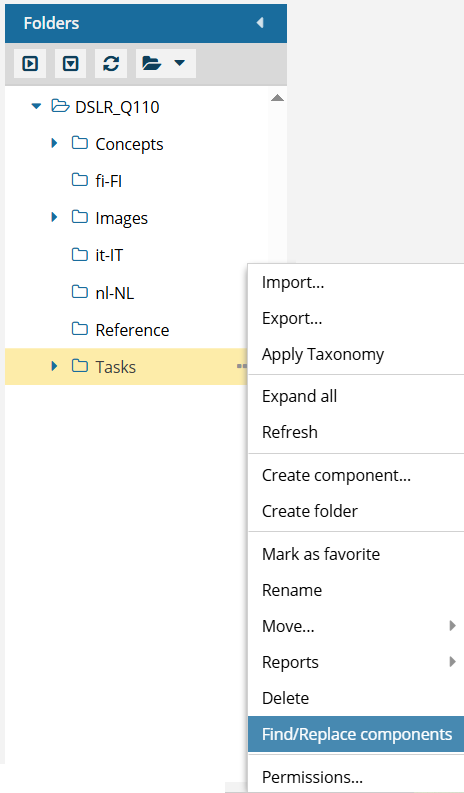
Task: Choose Create folder menu entry
Action: tap(356, 511)
